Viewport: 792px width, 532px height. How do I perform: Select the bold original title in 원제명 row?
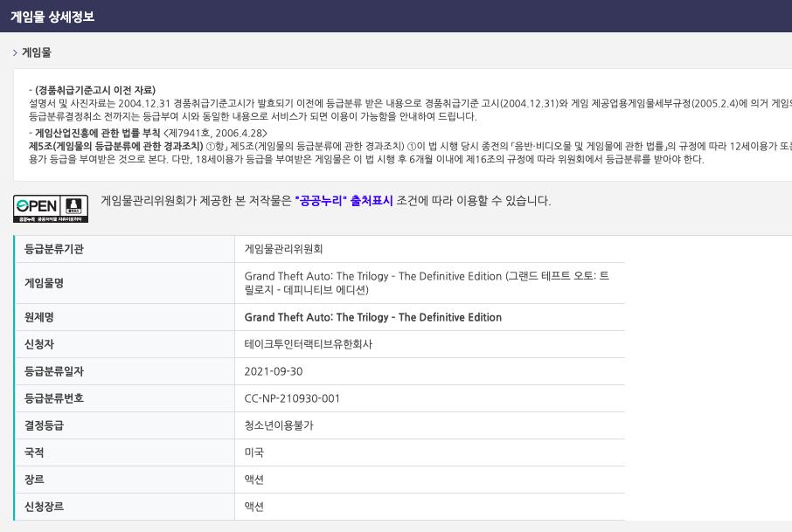(373, 317)
